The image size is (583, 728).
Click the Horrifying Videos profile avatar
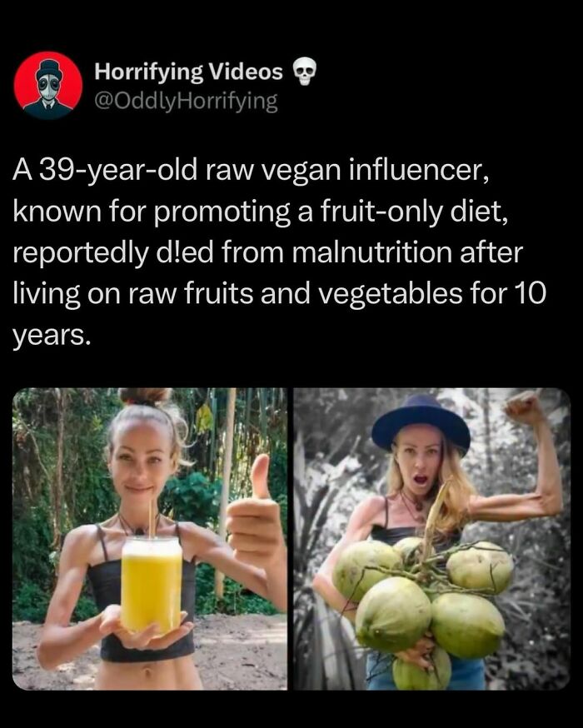coord(49,85)
